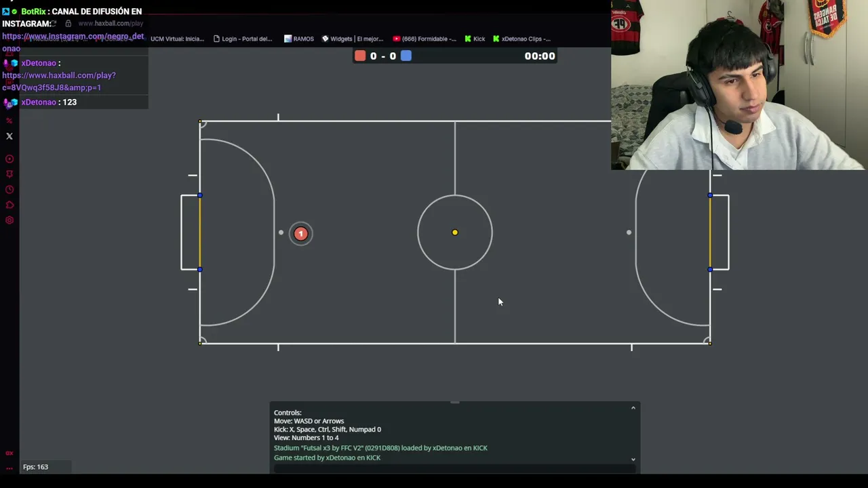Click the chat input field below the log
868x488 pixels.
click(x=454, y=468)
